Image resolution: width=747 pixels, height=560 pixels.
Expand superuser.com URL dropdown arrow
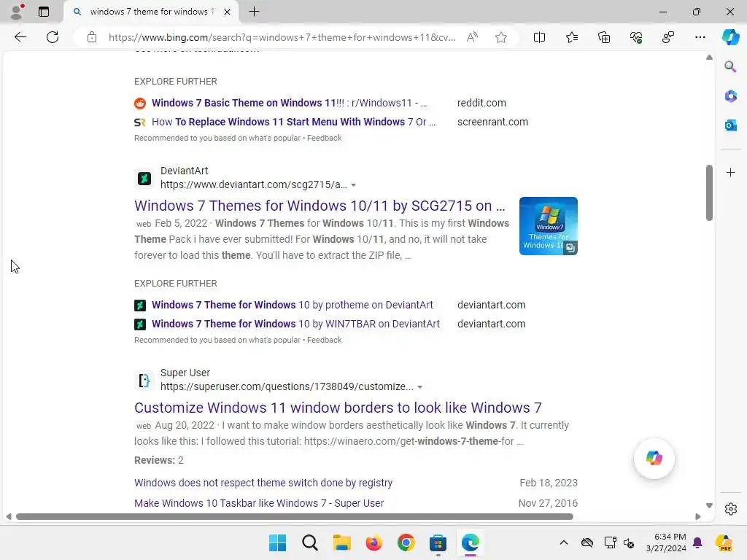(x=419, y=386)
